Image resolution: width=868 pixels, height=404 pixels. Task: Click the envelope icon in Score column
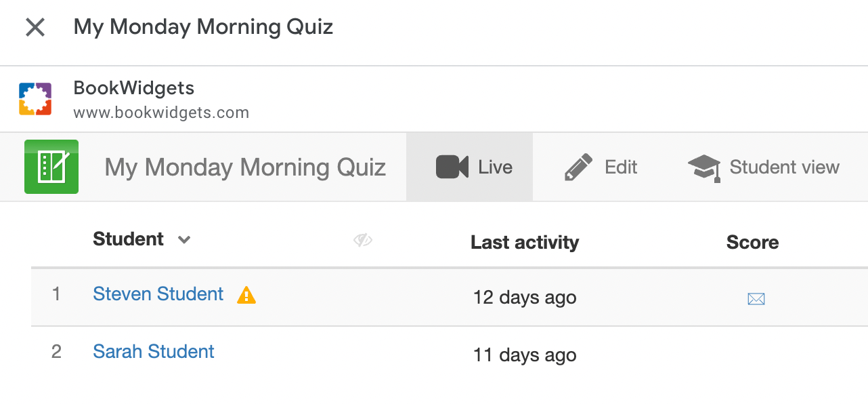pos(756,298)
